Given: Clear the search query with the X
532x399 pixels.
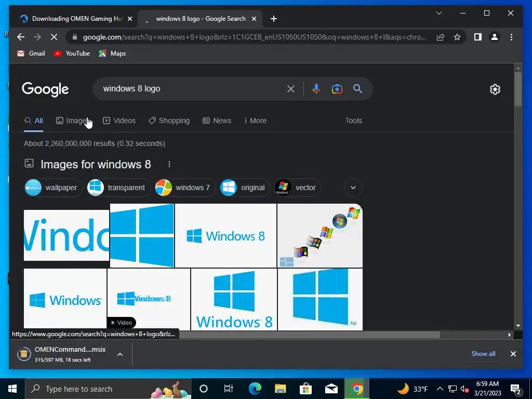Looking at the screenshot, I should (291, 89).
